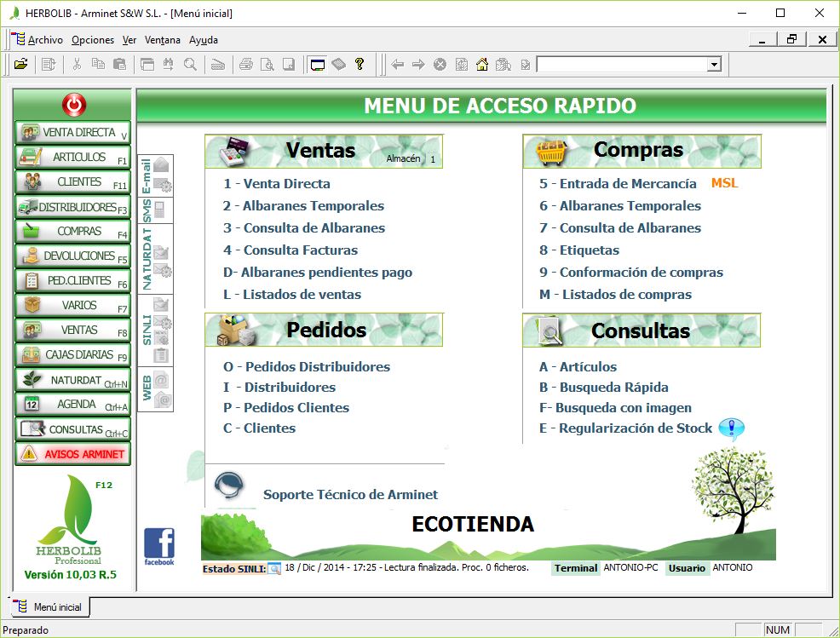
Task: Click the stop navigation icon
Action: pos(440,65)
